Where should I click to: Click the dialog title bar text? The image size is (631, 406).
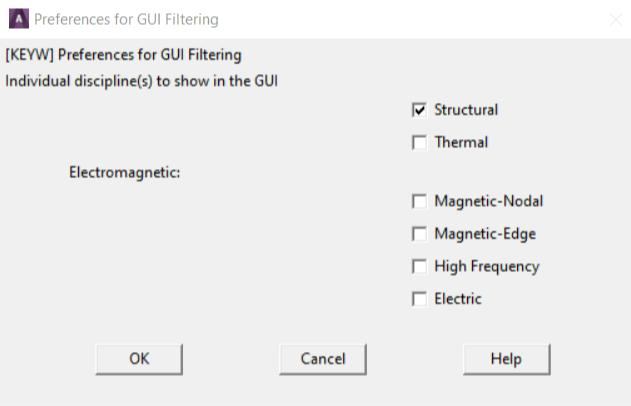click(x=126, y=19)
